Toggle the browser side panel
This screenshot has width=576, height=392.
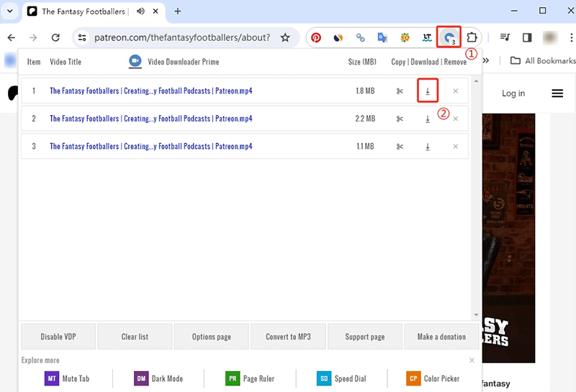527,37
